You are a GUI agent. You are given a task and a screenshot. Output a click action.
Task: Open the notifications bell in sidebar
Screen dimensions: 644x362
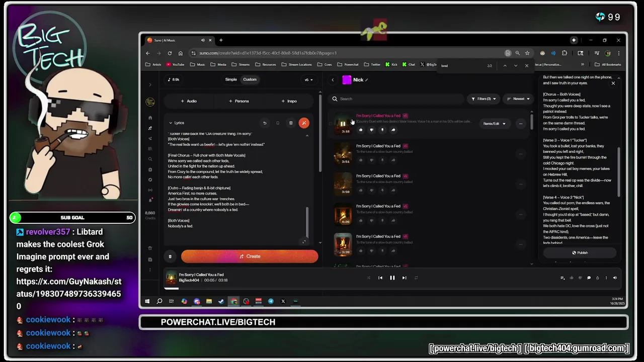[x=150, y=200]
